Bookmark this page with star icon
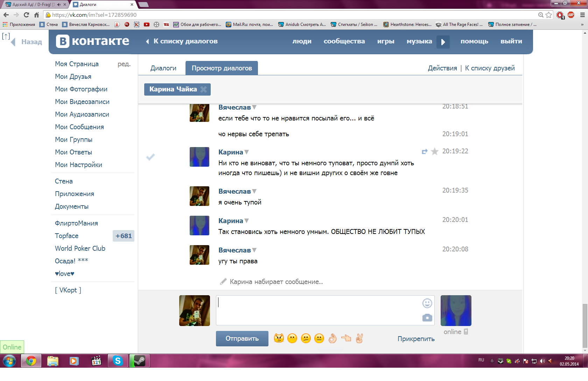Image resolution: width=588 pixels, height=381 pixels. [x=549, y=15]
